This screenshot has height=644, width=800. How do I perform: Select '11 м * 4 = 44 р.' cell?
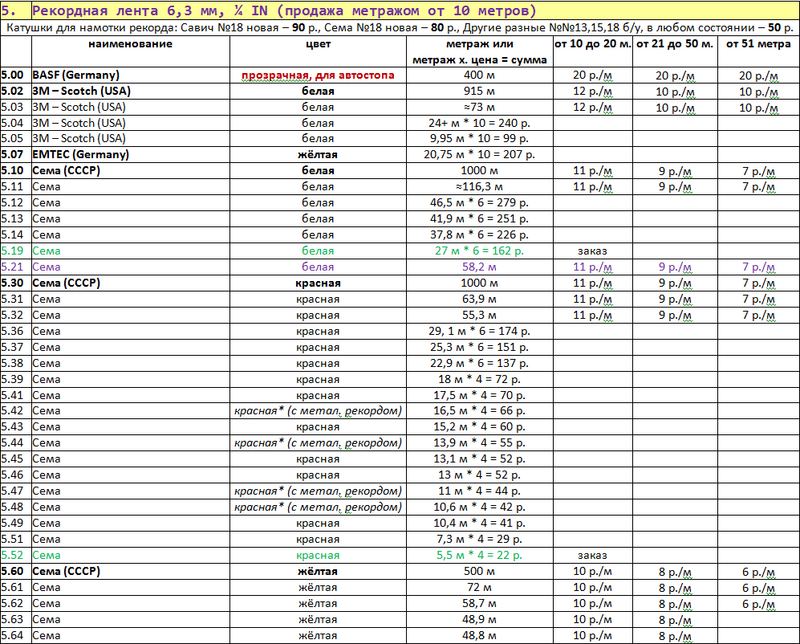pos(480,491)
